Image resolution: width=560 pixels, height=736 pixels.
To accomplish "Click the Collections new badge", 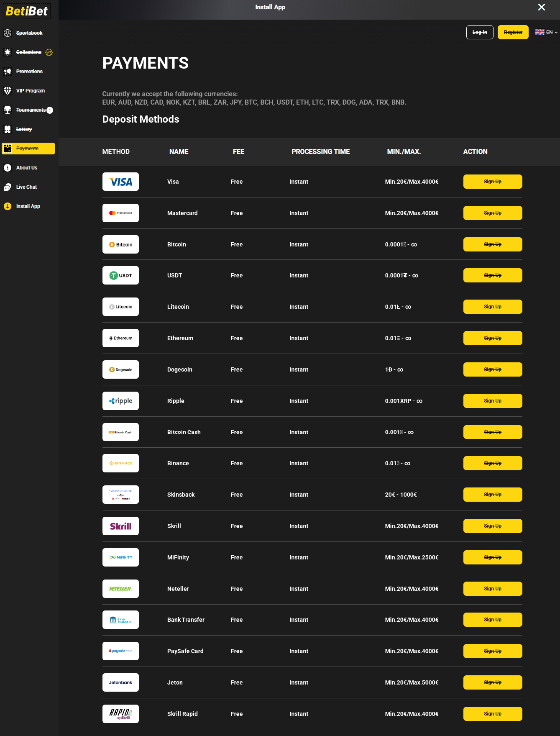I will (x=49, y=52).
